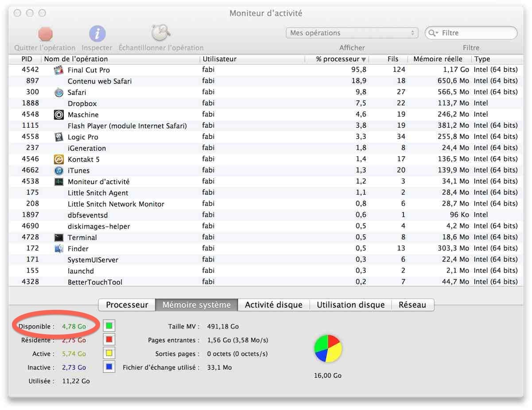Open the Mes opérations dropdown
532x410 pixels.
352,33
